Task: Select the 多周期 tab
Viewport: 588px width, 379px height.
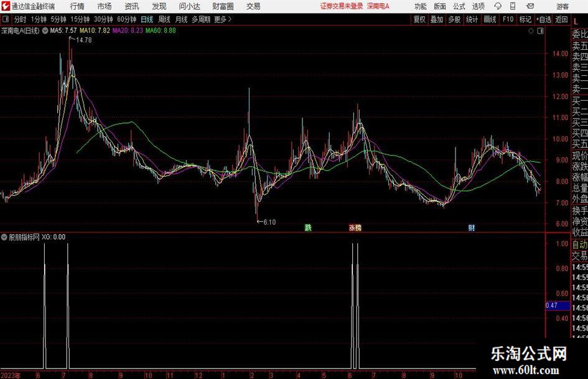Action: (200, 19)
